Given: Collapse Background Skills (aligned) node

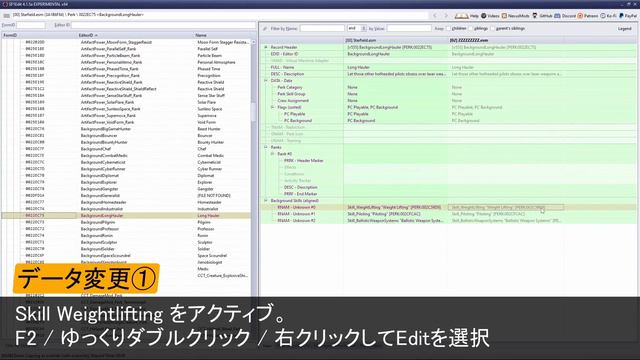Looking at the screenshot, I should [266, 200].
